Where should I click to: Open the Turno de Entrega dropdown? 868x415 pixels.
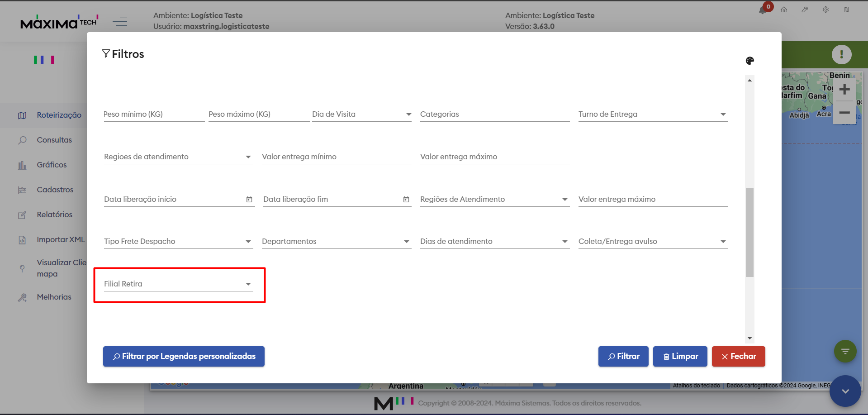click(x=653, y=114)
